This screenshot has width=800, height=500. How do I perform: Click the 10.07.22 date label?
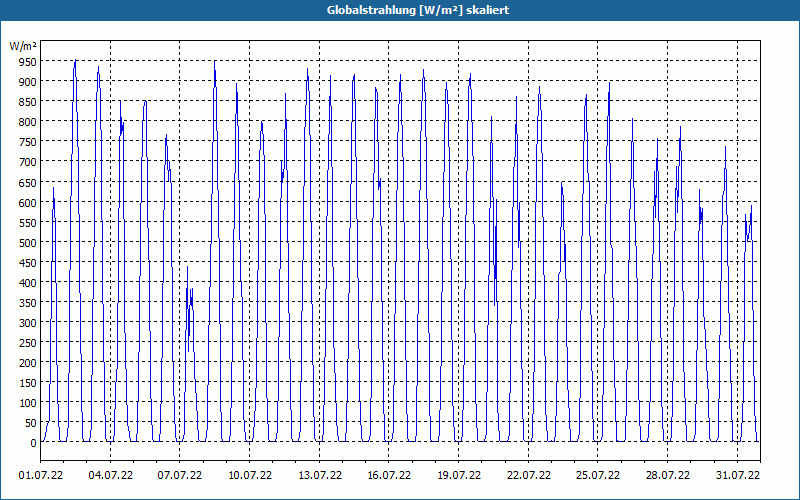coord(250,476)
